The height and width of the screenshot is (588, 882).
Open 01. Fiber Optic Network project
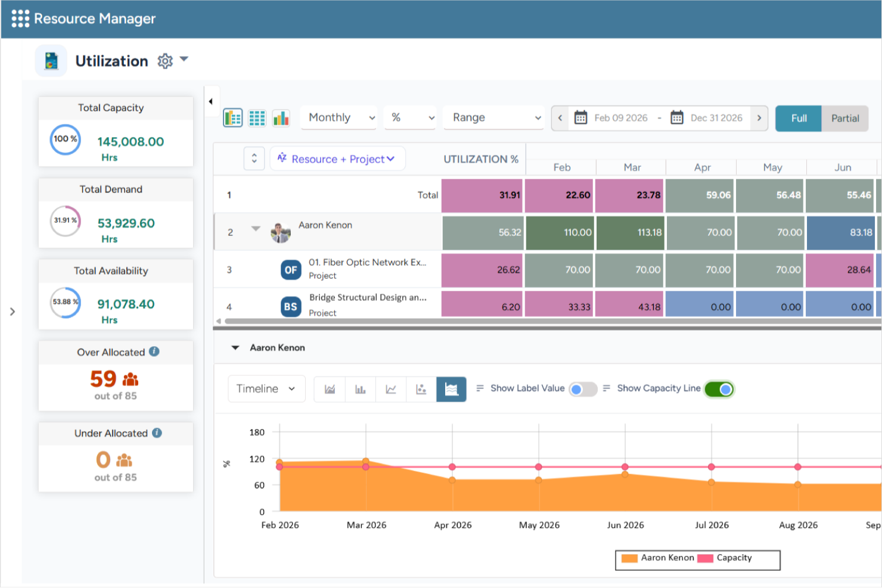pyautogui.click(x=368, y=262)
